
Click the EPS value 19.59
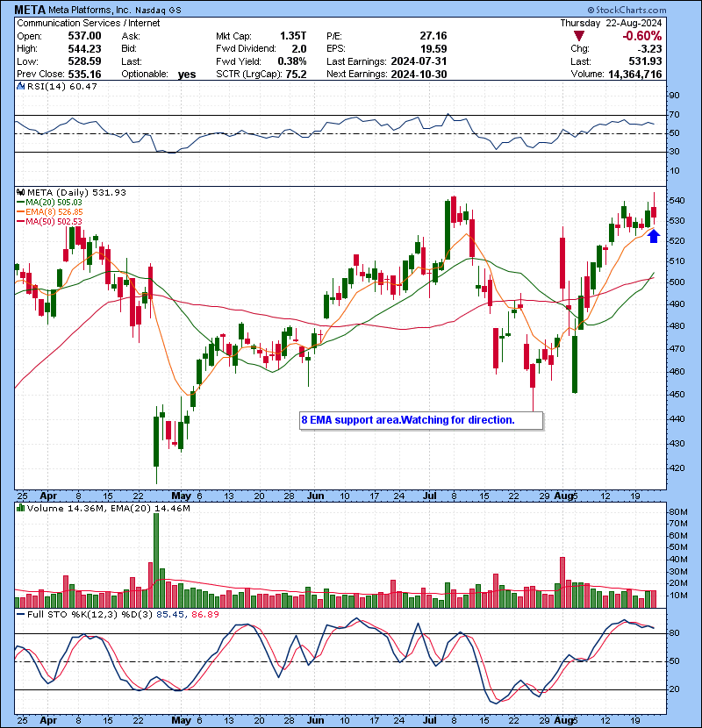(433, 49)
